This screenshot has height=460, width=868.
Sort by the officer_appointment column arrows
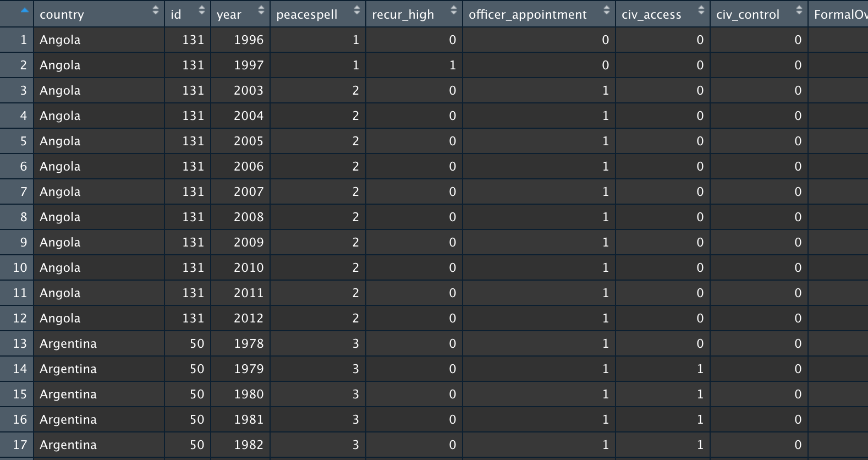point(607,10)
